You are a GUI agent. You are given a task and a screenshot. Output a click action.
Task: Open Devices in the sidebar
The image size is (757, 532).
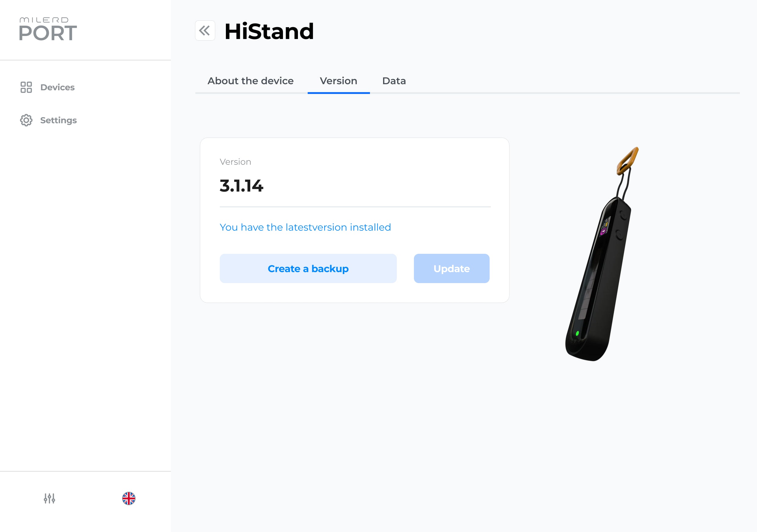pos(57,87)
